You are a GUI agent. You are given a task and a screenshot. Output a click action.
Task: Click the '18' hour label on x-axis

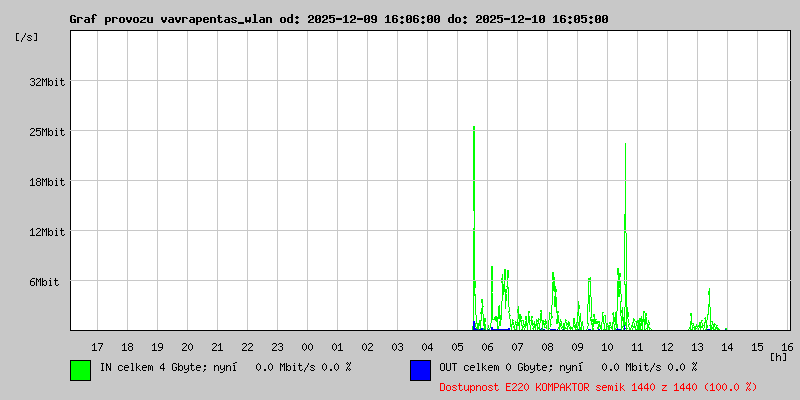click(128, 347)
